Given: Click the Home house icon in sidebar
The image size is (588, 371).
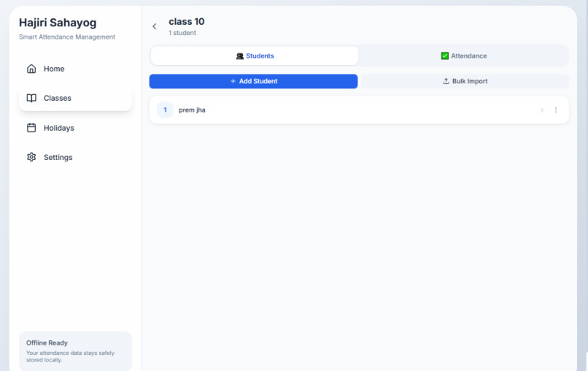Looking at the screenshot, I should pyautogui.click(x=31, y=69).
